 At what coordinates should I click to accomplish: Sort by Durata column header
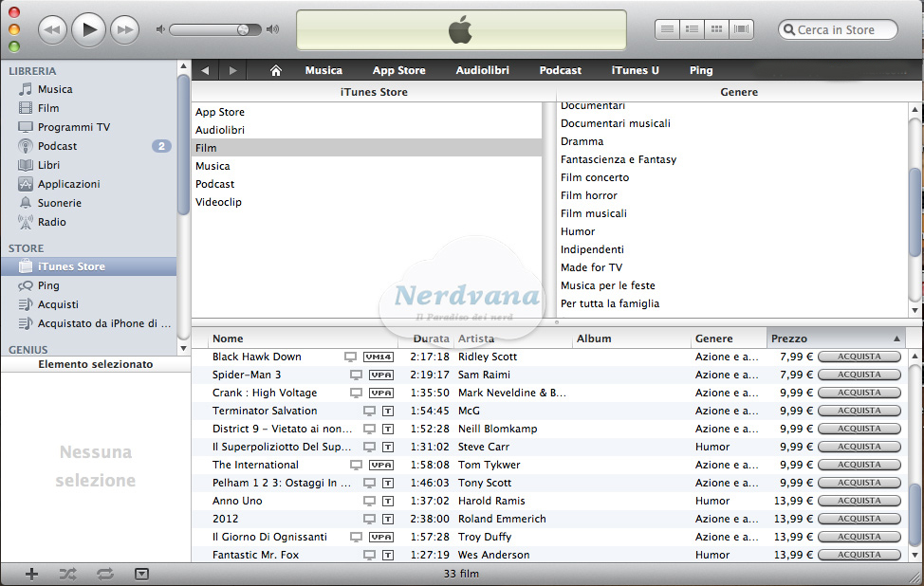tap(426, 339)
